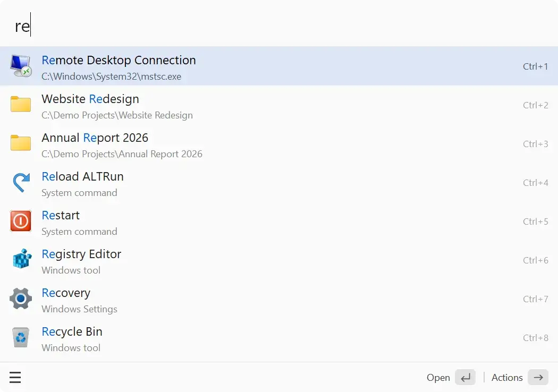The image size is (558, 392).
Task: Click the Ctrl+5 shortcut hint
Action: coord(535,221)
